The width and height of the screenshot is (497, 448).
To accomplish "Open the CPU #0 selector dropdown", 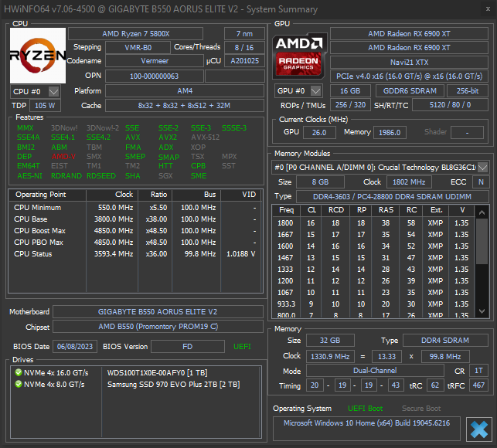I will point(36,92).
